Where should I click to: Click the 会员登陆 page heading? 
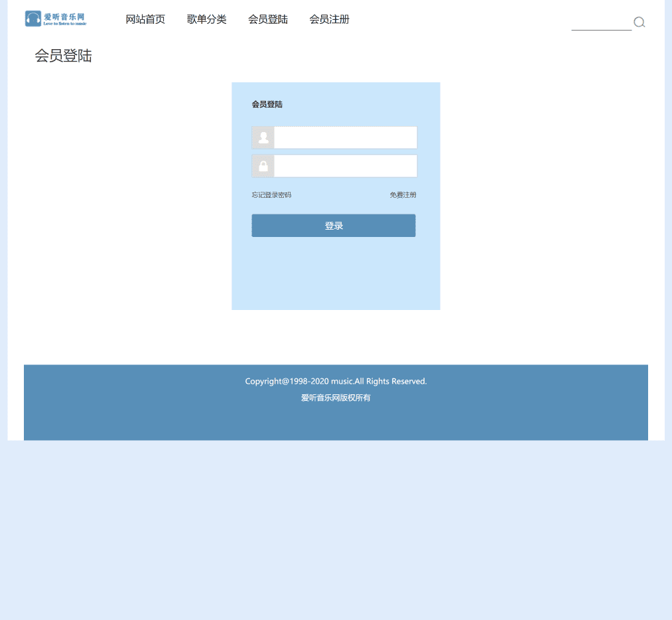pos(63,56)
